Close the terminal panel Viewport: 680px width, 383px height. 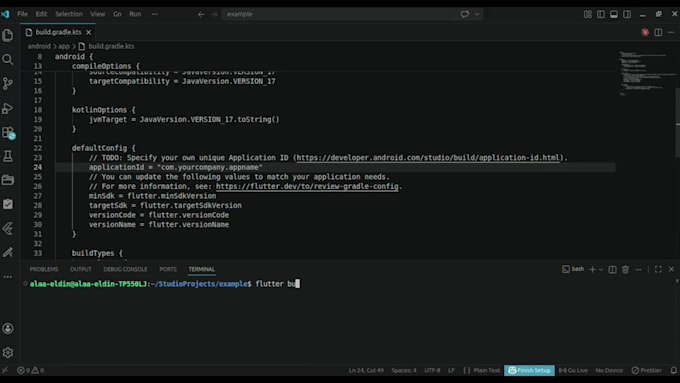tap(671, 269)
